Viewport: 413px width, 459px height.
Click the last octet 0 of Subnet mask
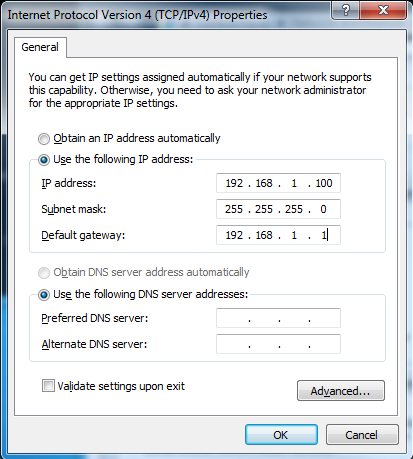(x=323, y=209)
